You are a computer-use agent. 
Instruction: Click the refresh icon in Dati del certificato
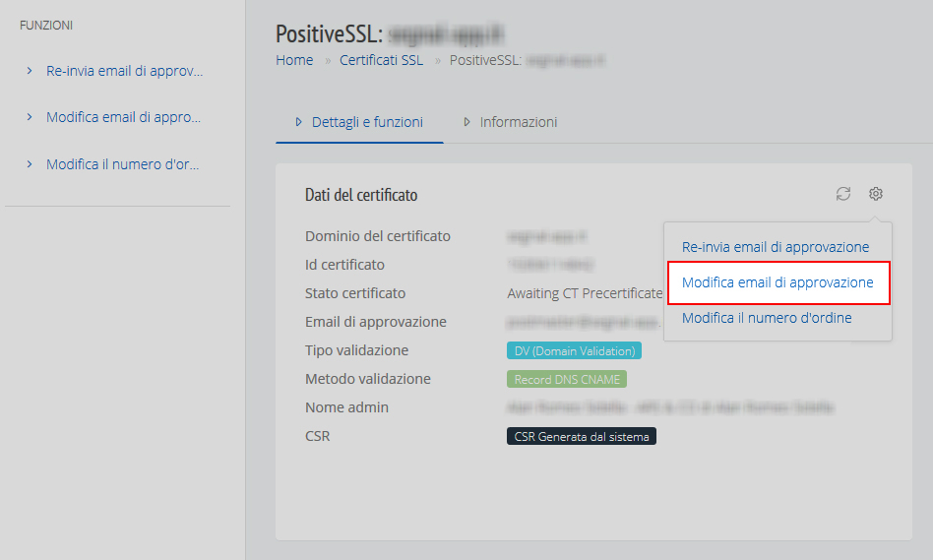843,194
